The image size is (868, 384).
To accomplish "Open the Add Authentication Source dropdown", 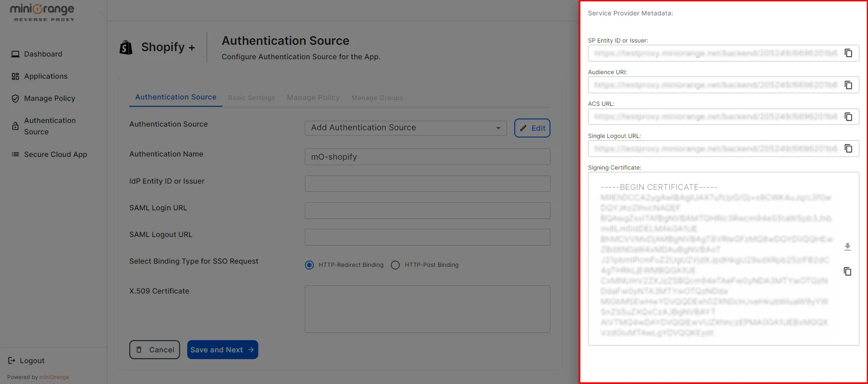I will click(406, 128).
